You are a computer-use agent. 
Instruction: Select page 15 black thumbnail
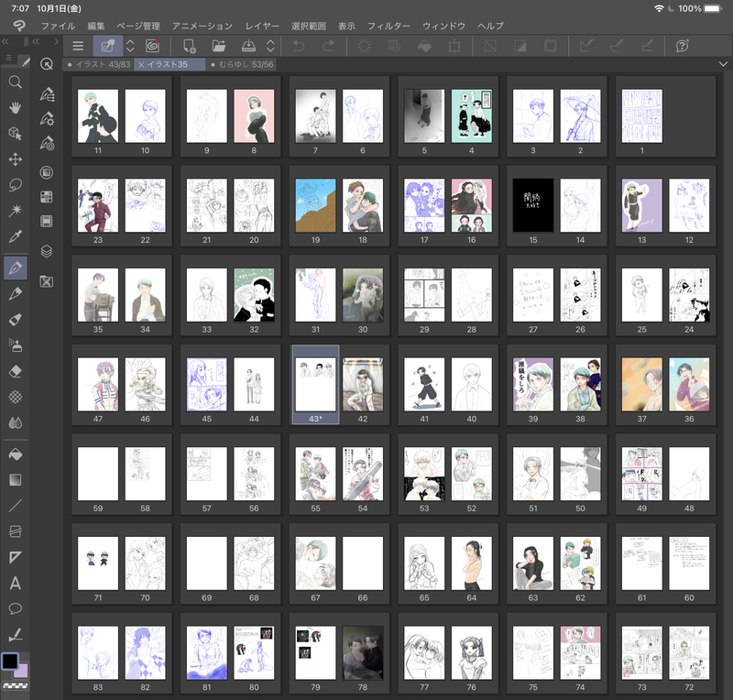(x=533, y=205)
